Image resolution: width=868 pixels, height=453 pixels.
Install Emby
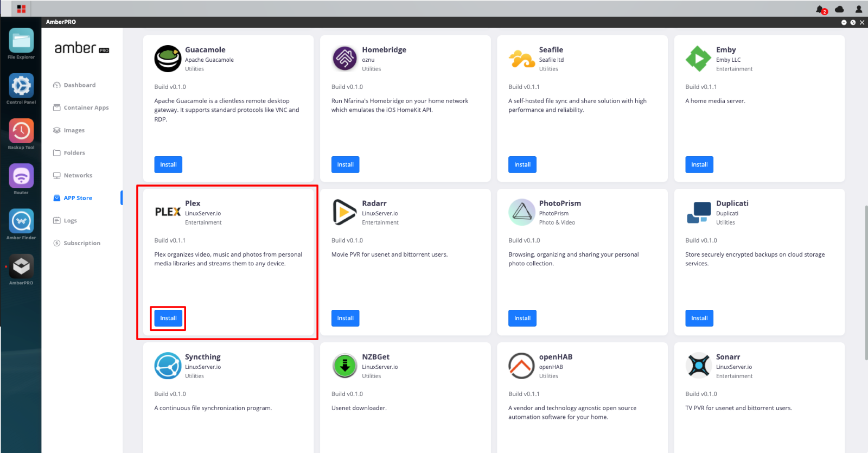[699, 164]
